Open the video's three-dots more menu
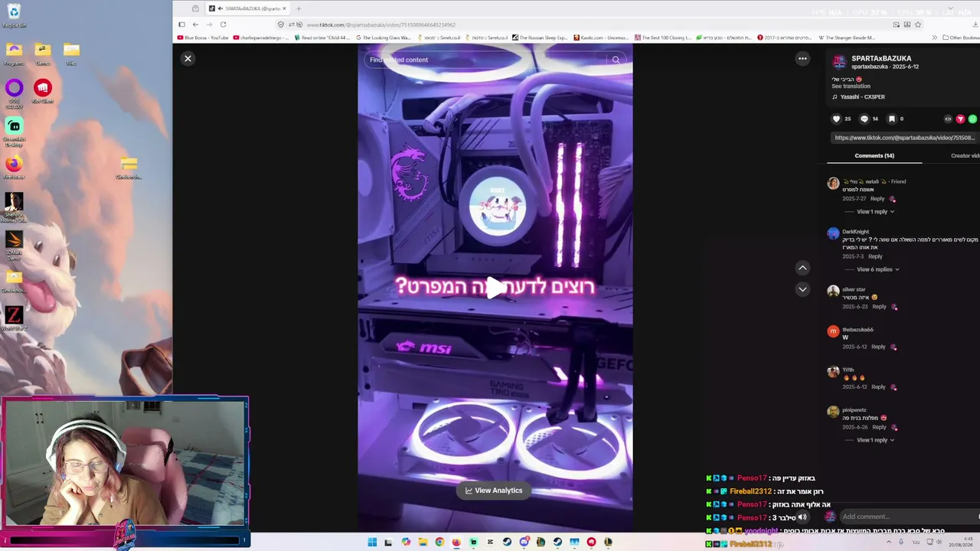 (x=802, y=58)
